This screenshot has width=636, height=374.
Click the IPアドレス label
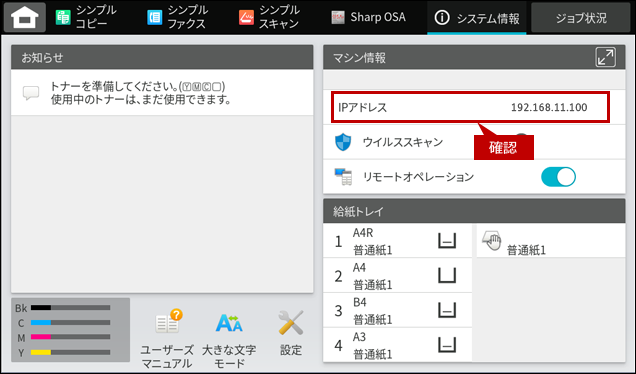pyautogui.click(x=363, y=107)
